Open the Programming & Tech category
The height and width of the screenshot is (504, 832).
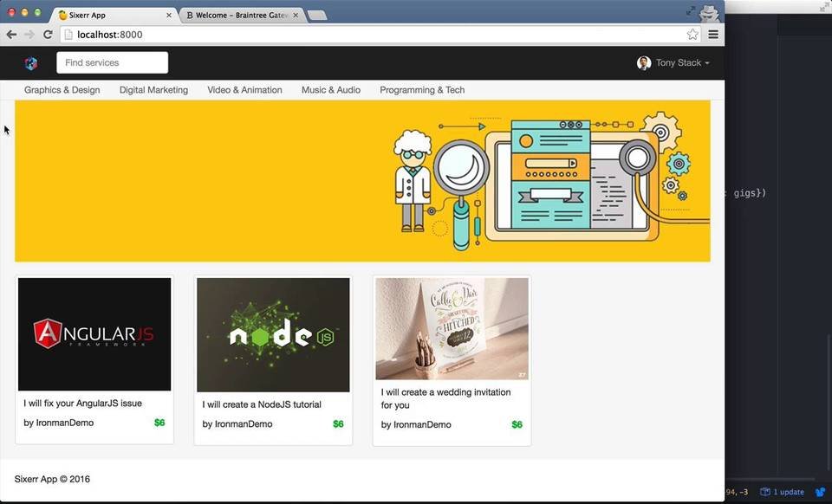tap(422, 90)
